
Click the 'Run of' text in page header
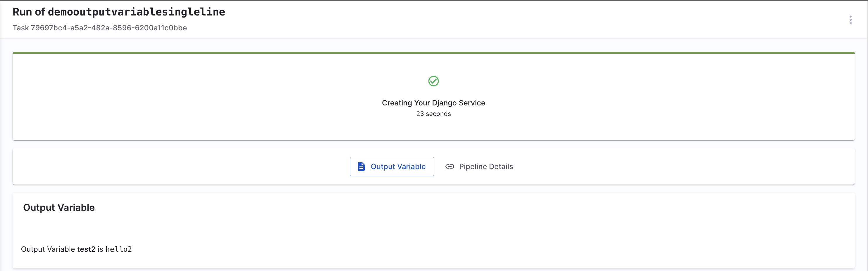pyautogui.click(x=28, y=12)
